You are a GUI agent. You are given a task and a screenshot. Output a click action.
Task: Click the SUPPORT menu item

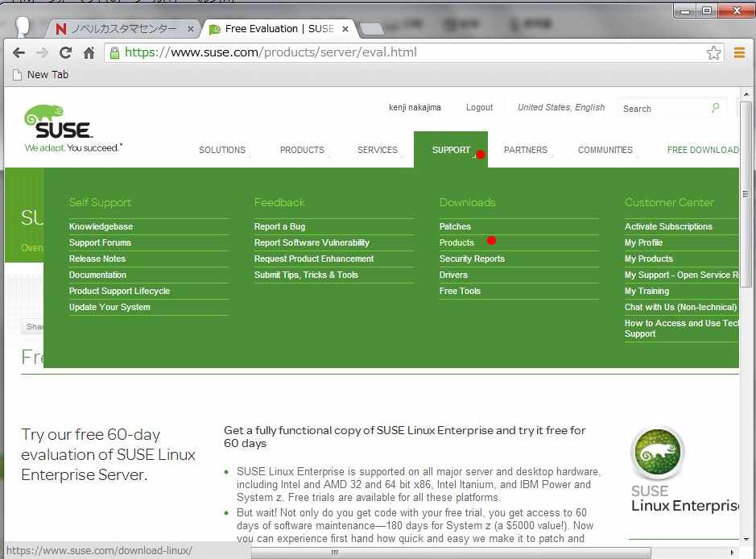(x=451, y=150)
